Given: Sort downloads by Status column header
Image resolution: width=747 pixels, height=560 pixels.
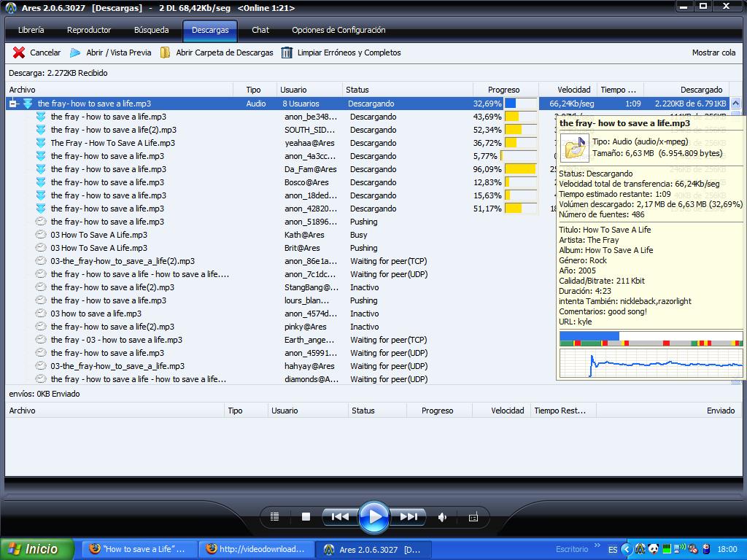Looking at the screenshot, I should pos(407,90).
